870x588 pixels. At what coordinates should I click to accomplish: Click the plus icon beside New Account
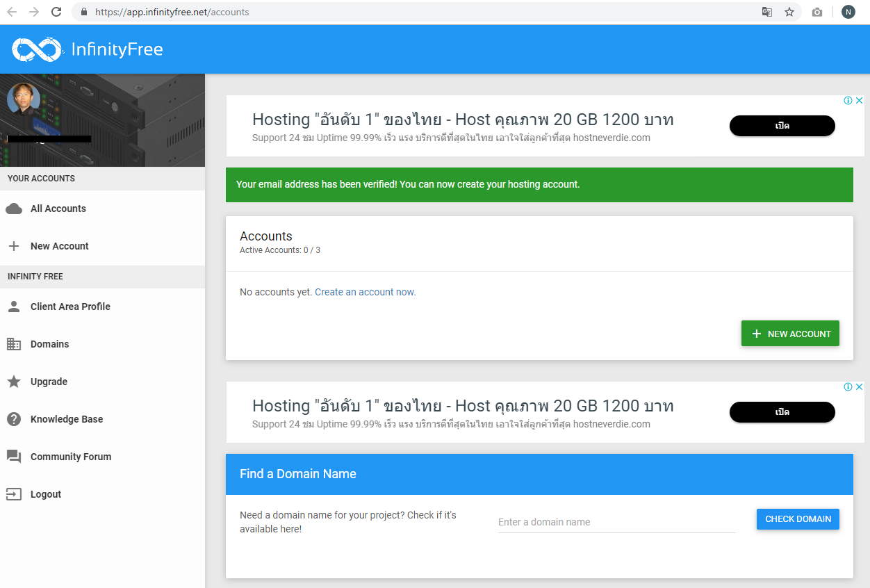[x=14, y=246]
